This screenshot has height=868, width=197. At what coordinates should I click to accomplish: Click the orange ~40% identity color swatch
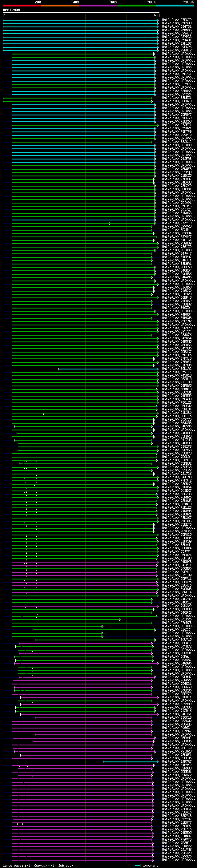tap(60, 6)
